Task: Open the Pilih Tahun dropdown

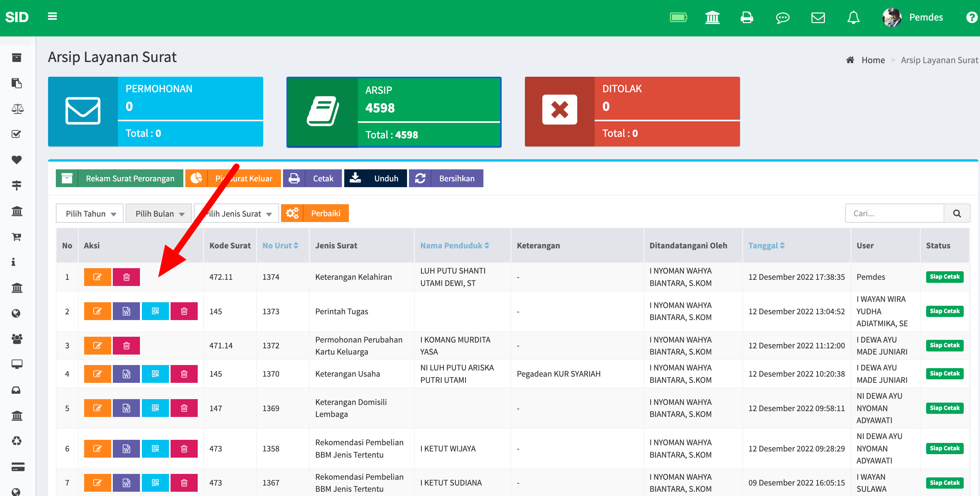Action: (89, 213)
